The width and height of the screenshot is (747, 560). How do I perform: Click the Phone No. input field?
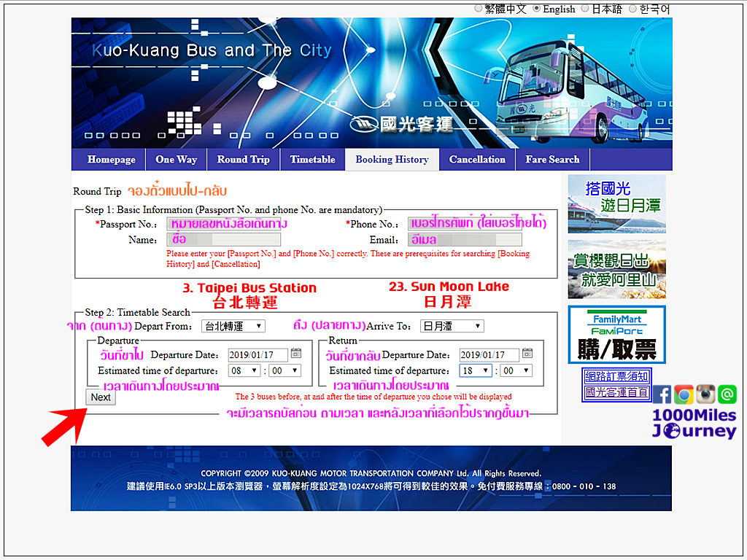[x=465, y=224]
